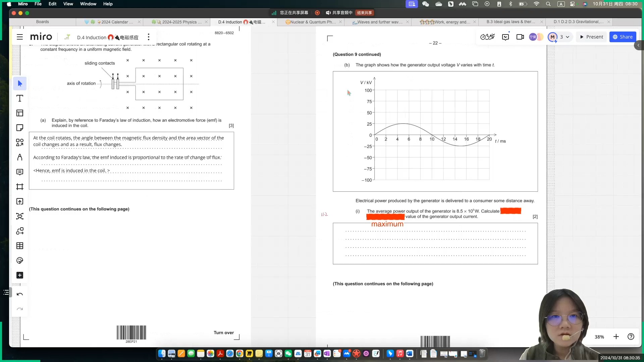Image resolution: width=644 pixels, height=362 pixels.
Task: Open the Miro main hamburger menu
Action: (x=20, y=37)
